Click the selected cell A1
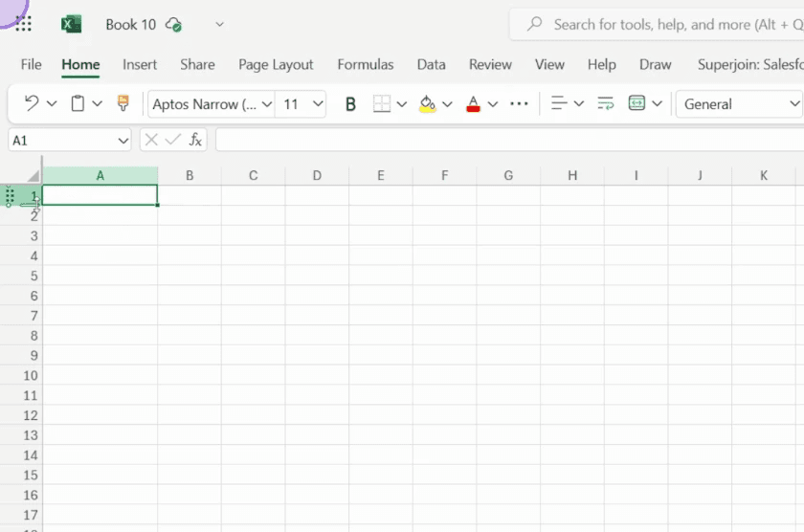This screenshot has height=532, width=804. click(x=100, y=195)
